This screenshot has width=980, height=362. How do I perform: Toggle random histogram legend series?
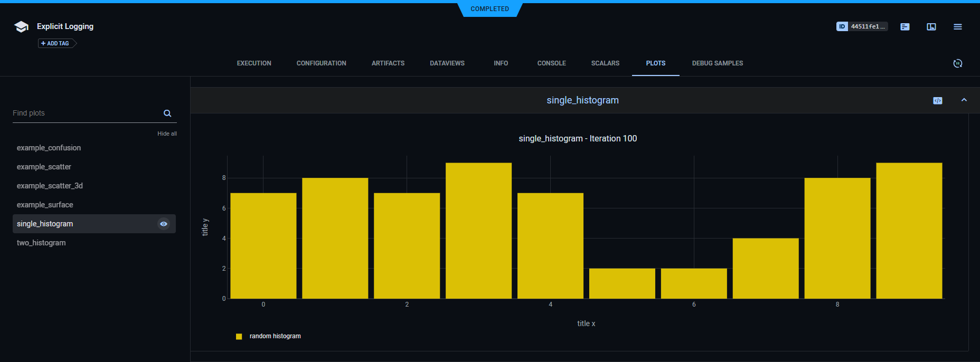pyautogui.click(x=275, y=336)
